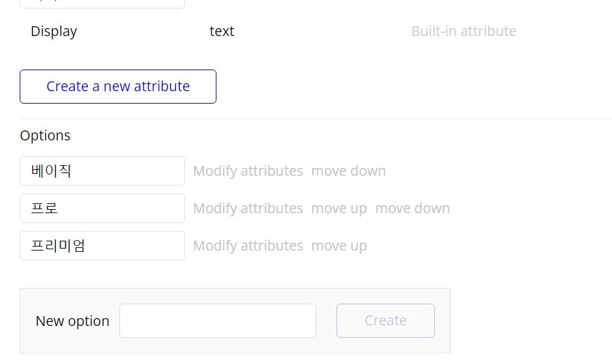Click the partially visible field above Display
The width and height of the screenshot is (612, 364).
pos(102,3)
